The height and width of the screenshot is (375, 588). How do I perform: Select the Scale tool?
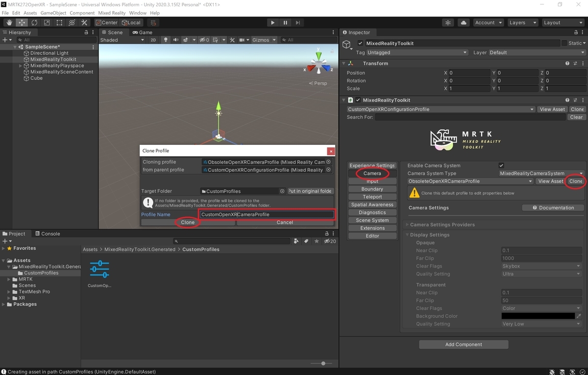click(x=47, y=23)
